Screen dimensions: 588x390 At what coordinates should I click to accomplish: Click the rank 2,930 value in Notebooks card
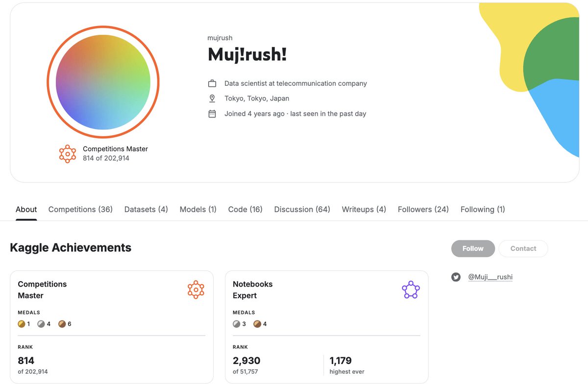(246, 361)
